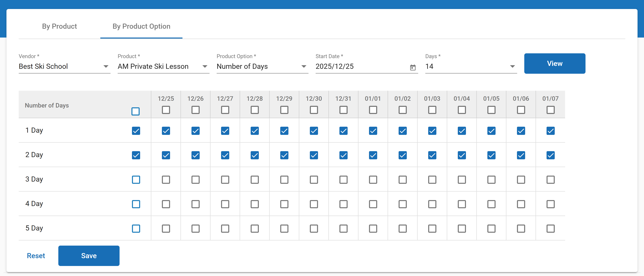The image size is (644, 276).
Task: Uncheck 1 Day on 01/05
Action: [x=491, y=131]
